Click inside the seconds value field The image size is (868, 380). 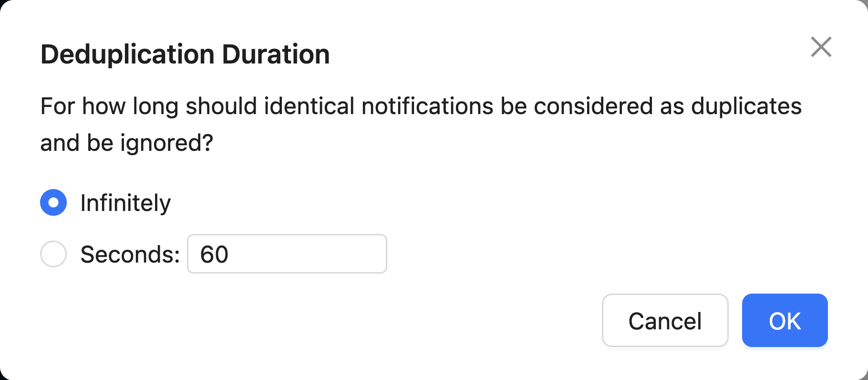coord(286,253)
